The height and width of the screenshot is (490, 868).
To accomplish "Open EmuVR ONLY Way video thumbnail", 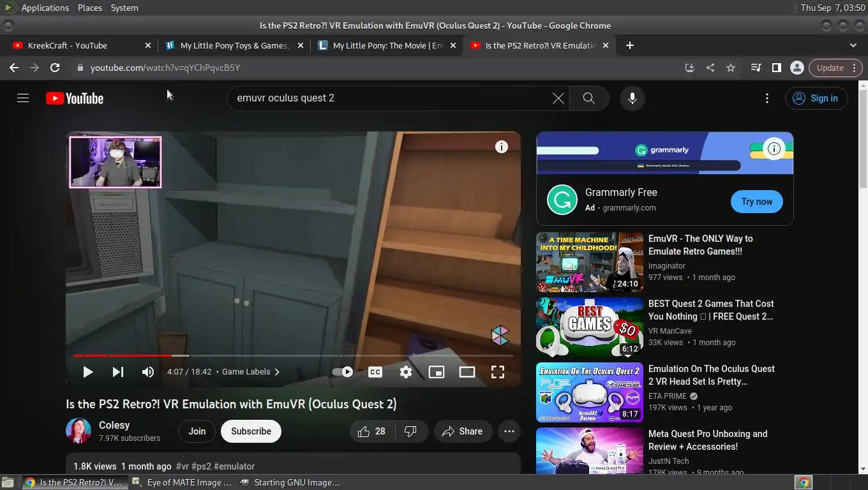I will [590, 262].
